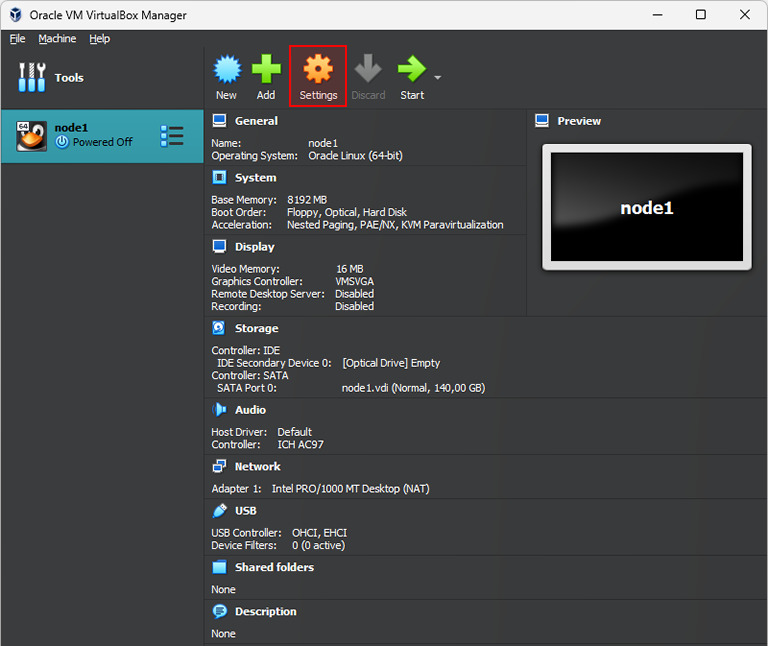Maximize the VirtualBox Manager window
The height and width of the screenshot is (646, 768).
point(701,15)
